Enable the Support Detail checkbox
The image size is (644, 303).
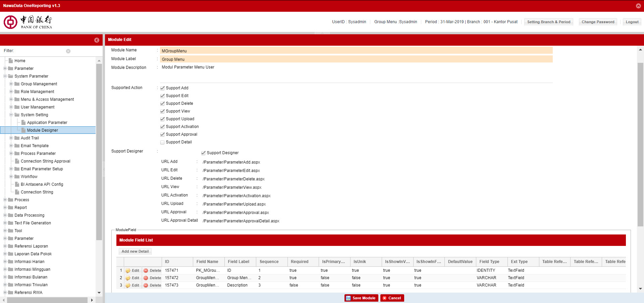pos(162,142)
